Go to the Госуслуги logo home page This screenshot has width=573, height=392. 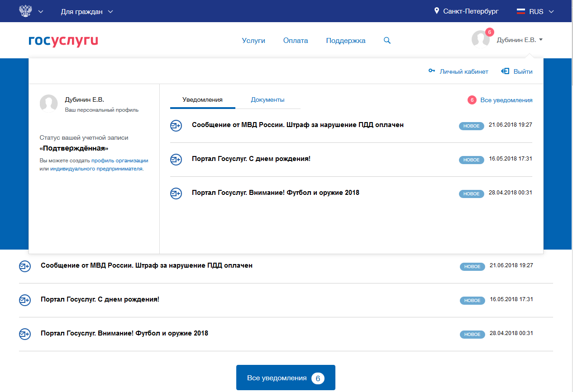pos(63,41)
